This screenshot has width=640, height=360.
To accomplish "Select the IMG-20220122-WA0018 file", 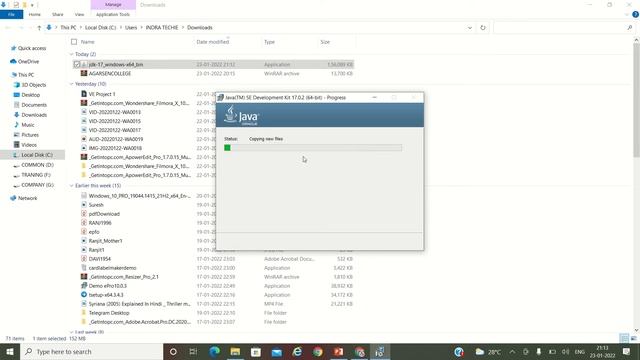I will [x=115, y=148].
